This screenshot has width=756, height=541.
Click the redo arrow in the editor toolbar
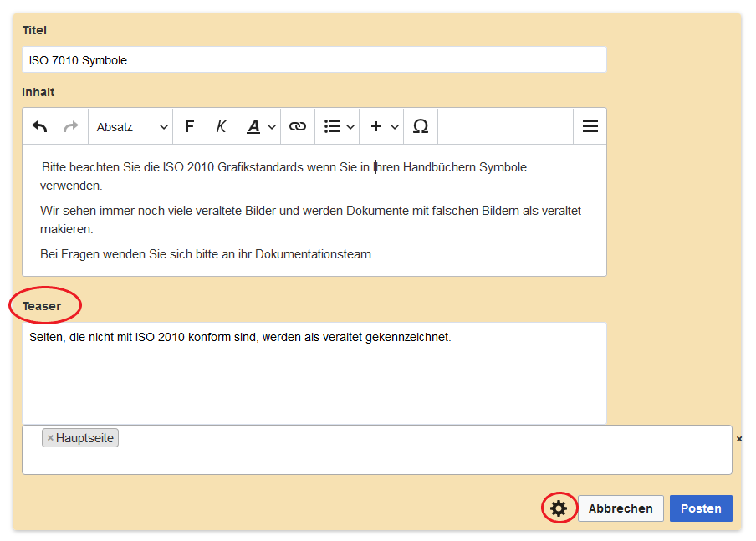(x=71, y=127)
